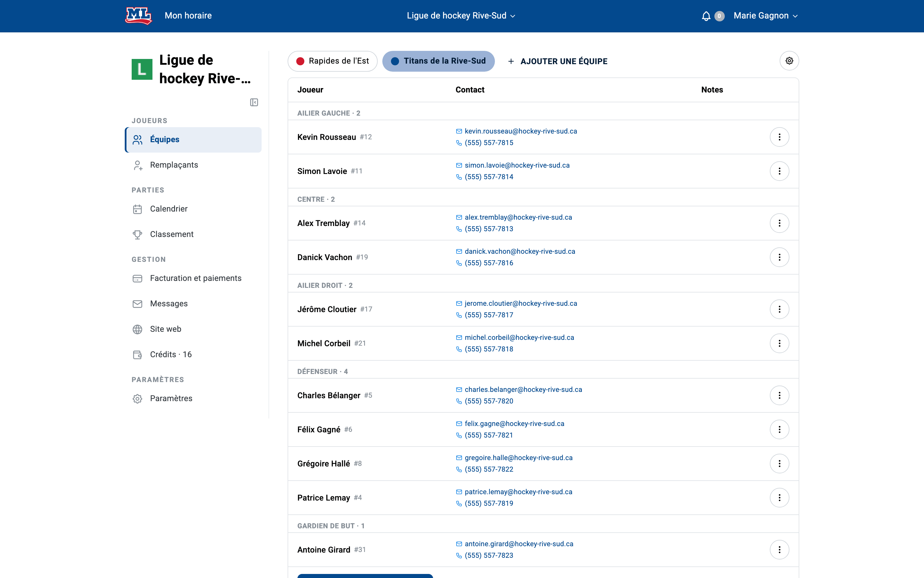Click the green L league avatar
Screen dimensions: 924x578
142,69
